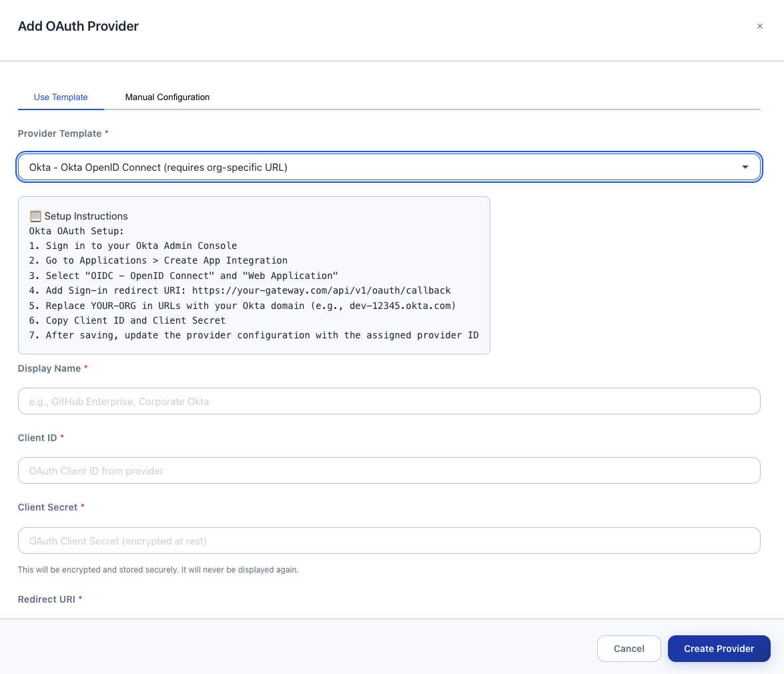The height and width of the screenshot is (674, 784).
Task: Click the Client Secret input field
Action: [389, 541]
